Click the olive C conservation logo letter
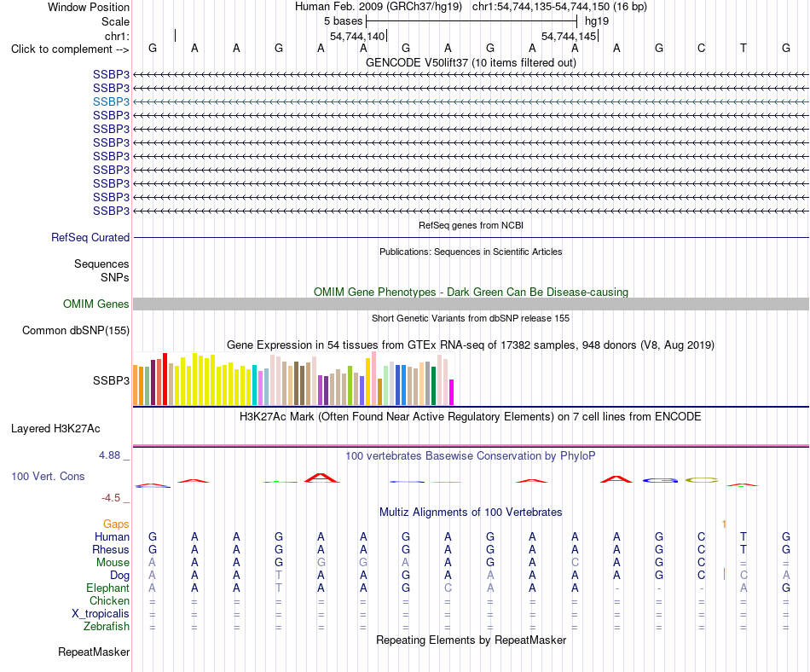 [x=702, y=480]
